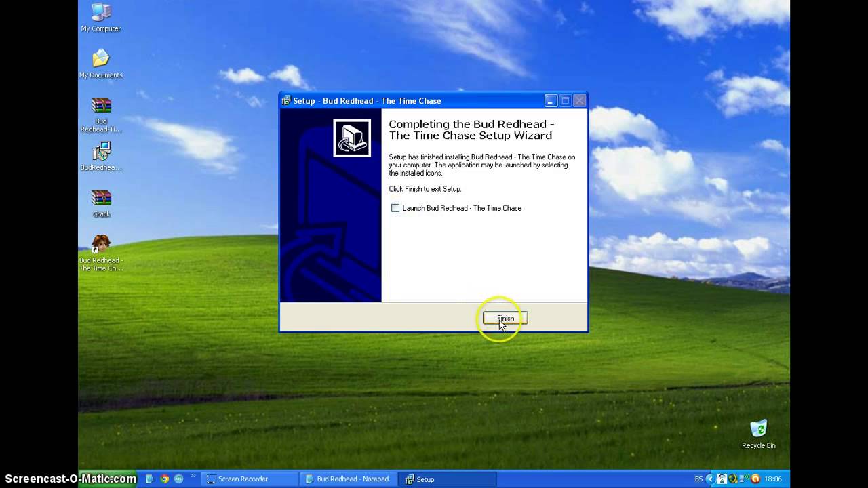Click the wireless adapter tray icon
This screenshot has width=868, height=488.
(x=722, y=479)
